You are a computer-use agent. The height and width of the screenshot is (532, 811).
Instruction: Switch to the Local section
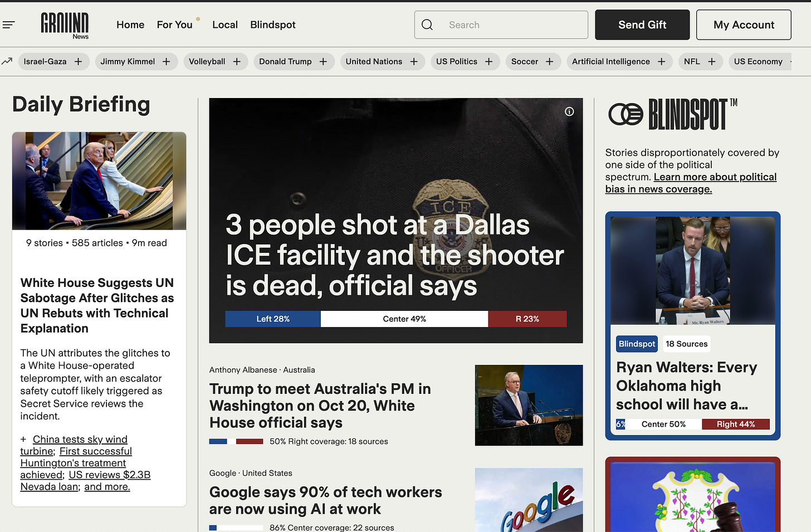(x=225, y=25)
